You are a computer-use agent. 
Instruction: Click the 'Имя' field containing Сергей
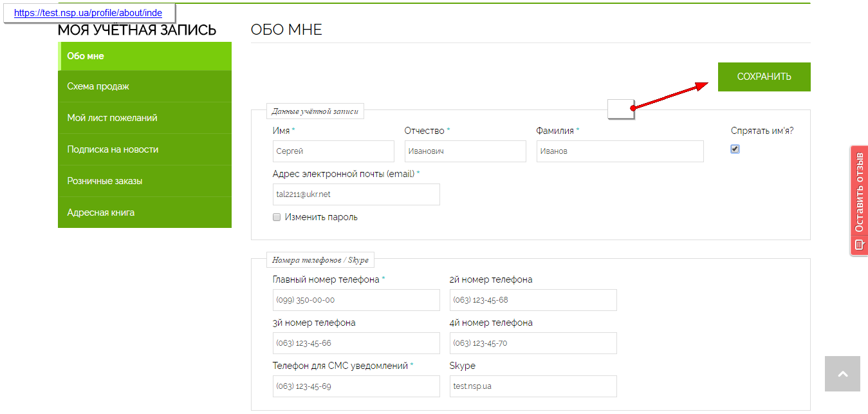(333, 151)
